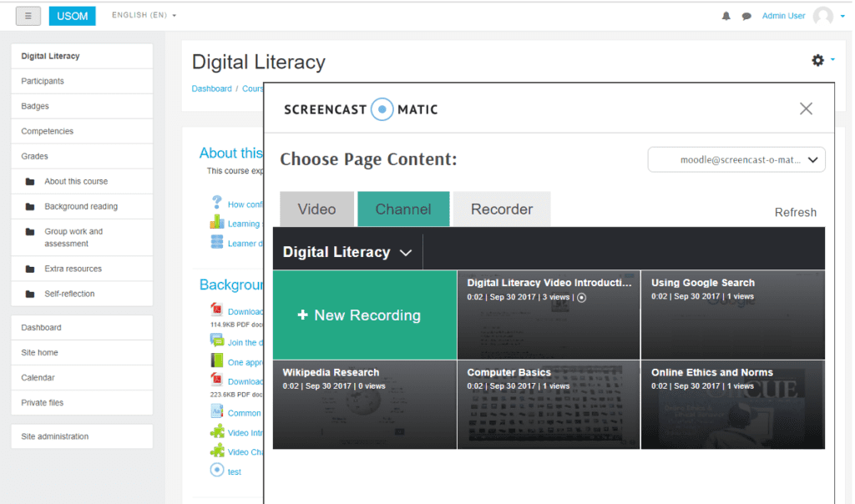Close the Screencast-O-Matic dialog
Screen dimensions: 855x504
806,108
